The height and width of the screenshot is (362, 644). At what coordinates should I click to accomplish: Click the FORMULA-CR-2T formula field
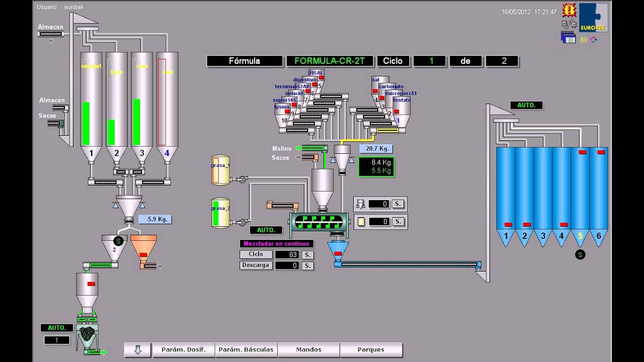[330, 61]
